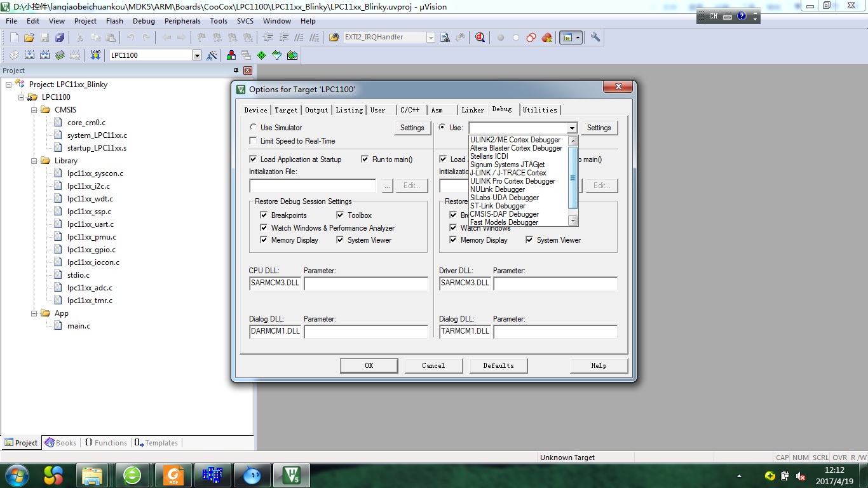Click Settings next to Use Simulator

(x=412, y=128)
